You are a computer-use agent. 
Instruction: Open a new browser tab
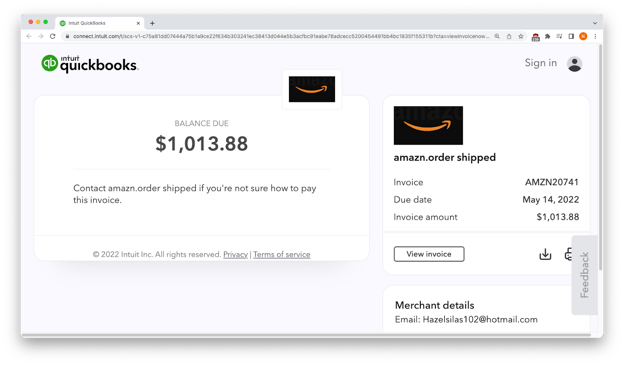tap(152, 23)
